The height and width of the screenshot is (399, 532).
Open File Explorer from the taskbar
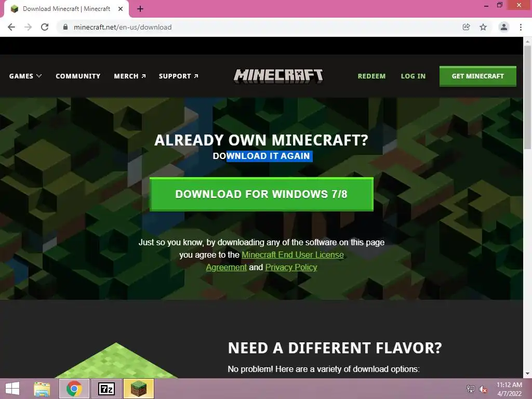42,389
